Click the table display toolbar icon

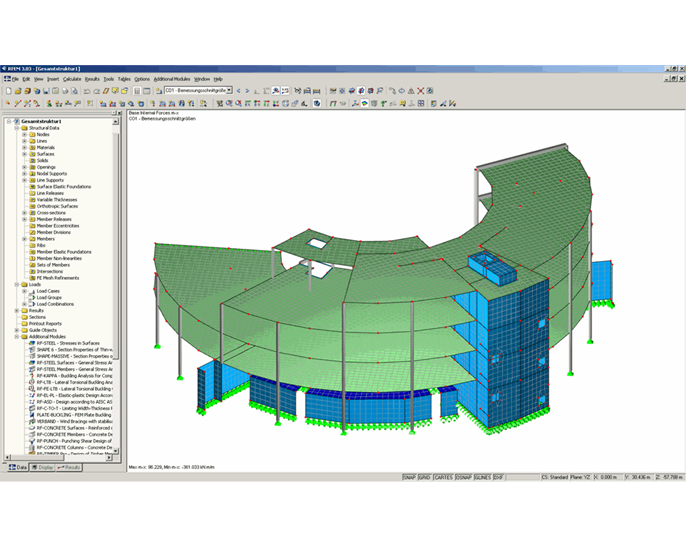pyautogui.click(x=147, y=91)
